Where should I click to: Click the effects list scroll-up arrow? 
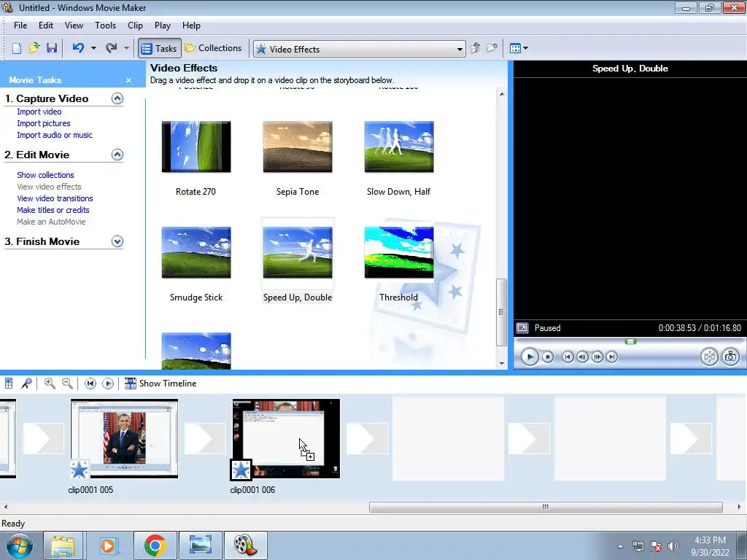[x=502, y=94]
